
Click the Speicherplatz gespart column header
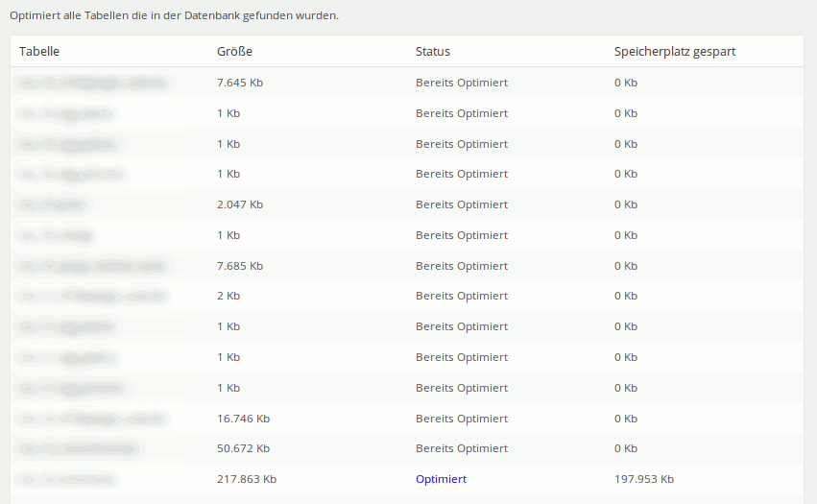(674, 52)
